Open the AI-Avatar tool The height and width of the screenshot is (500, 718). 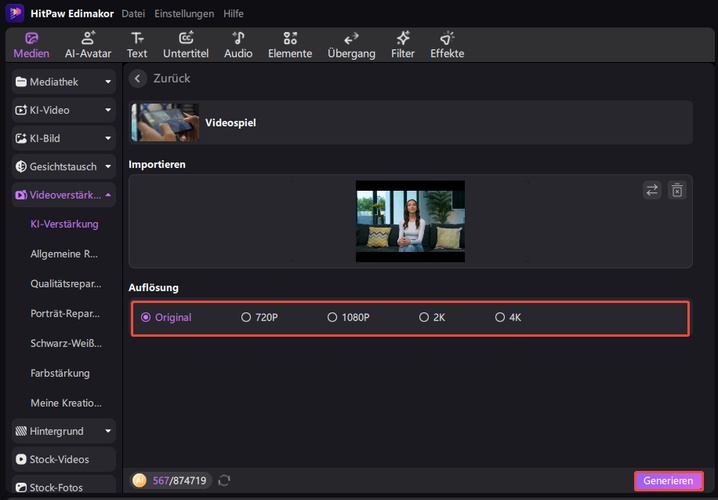(x=88, y=45)
